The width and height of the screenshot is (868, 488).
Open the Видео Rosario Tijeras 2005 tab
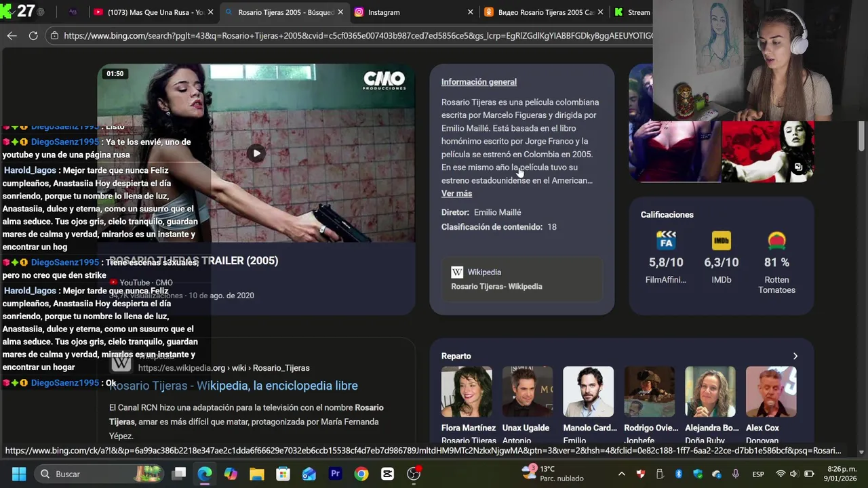542,12
